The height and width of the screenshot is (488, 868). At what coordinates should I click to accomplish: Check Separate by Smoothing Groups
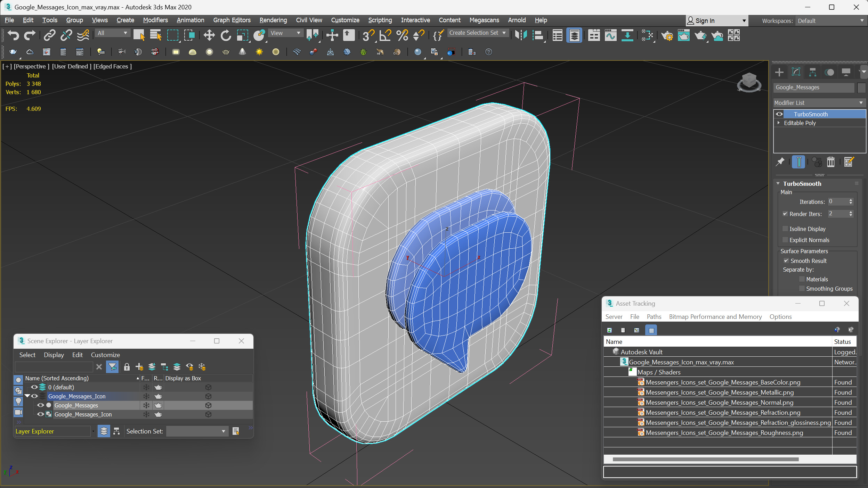coord(802,288)
